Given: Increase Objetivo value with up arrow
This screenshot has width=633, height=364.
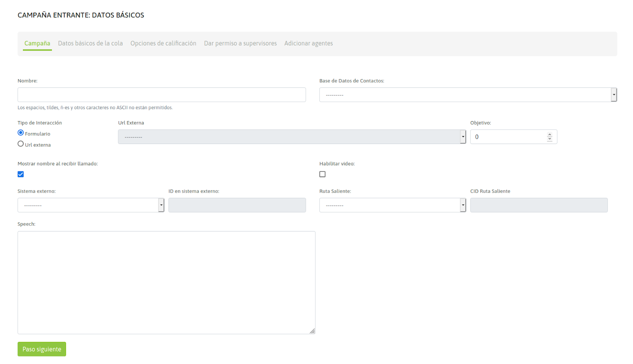Looking at the screenshot, I should point(550,135).
